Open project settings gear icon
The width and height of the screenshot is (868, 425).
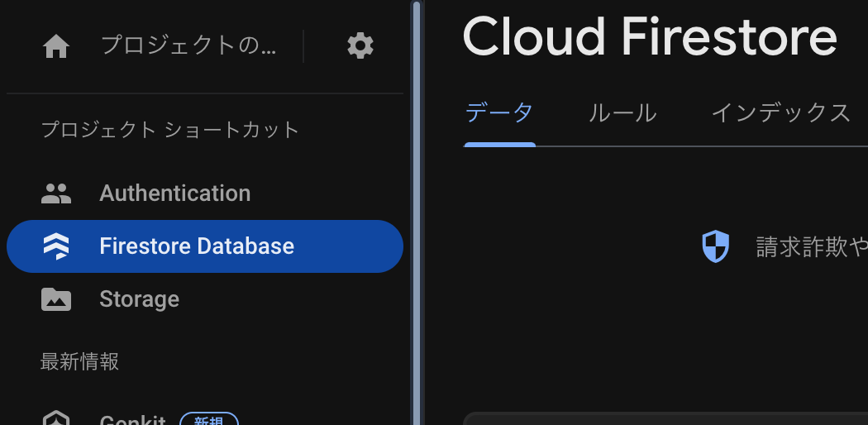point(360,45)
